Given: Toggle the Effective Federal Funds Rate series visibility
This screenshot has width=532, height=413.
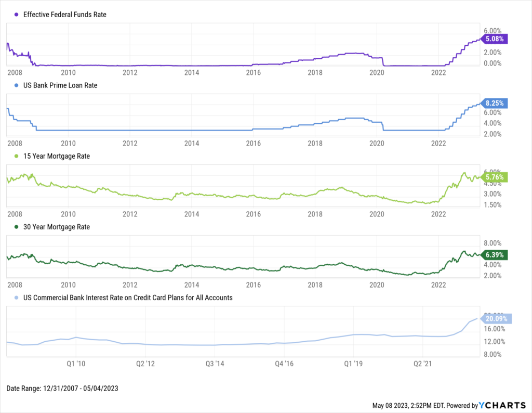Looking at the screenshot, I should coord(64,15).
